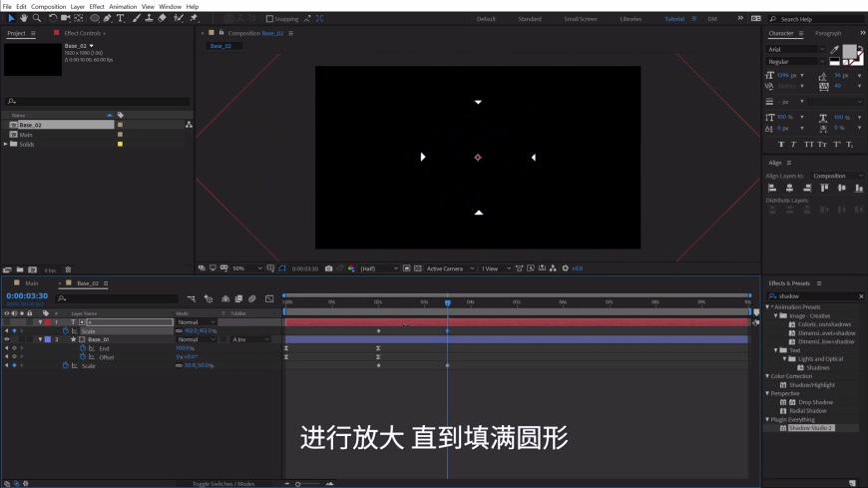Screen dimensions: 868x488
Task: Select the Puppet Pin tool
Action: (194, 18)
